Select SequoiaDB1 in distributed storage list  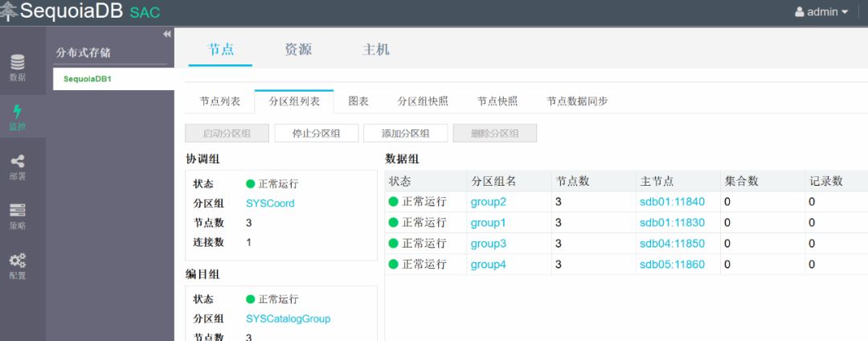[88, 79]
